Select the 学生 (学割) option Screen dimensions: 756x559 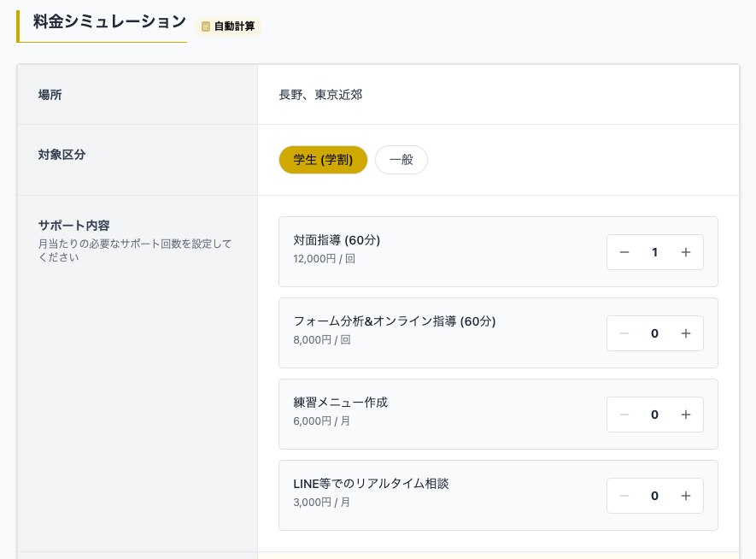pos(323,160)
